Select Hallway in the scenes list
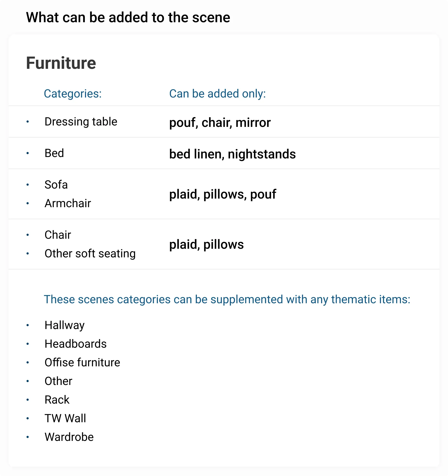448x476 pixels. tap(65, 325)
